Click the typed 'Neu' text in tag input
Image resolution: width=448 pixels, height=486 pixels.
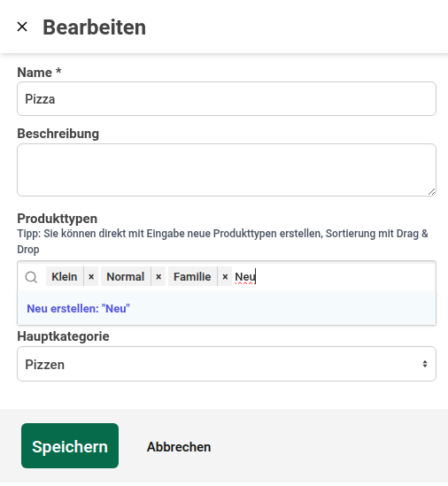[x=245, y=276]
